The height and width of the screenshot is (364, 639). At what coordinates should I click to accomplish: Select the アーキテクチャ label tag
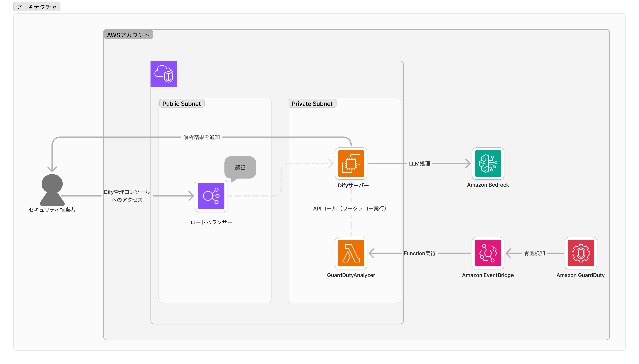37,7
